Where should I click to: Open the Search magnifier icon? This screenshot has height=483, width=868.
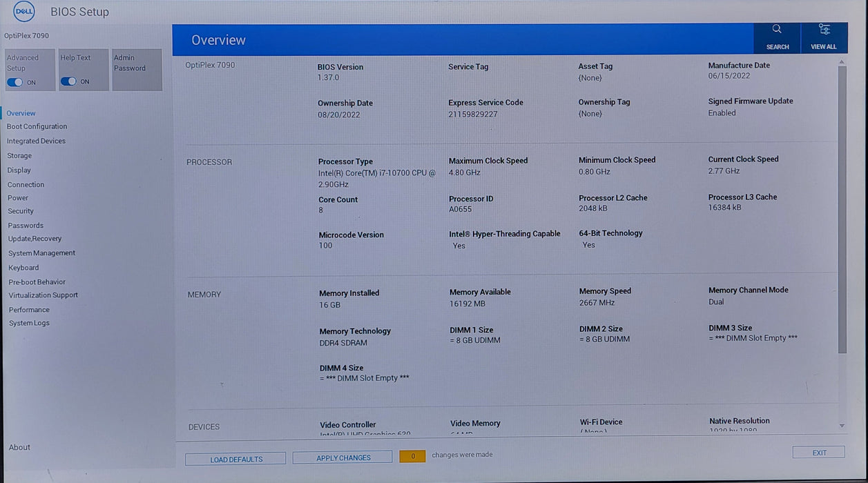point(777,29)
